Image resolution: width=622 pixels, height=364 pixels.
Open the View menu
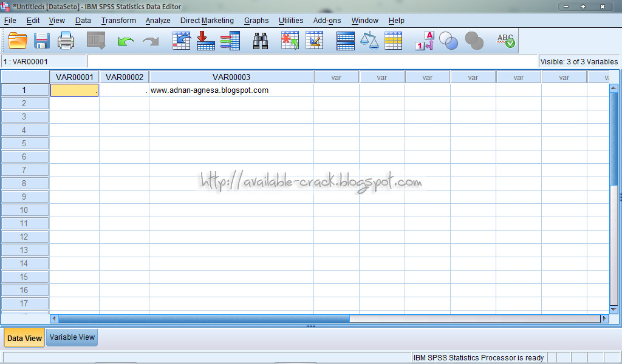coord(56,21)
